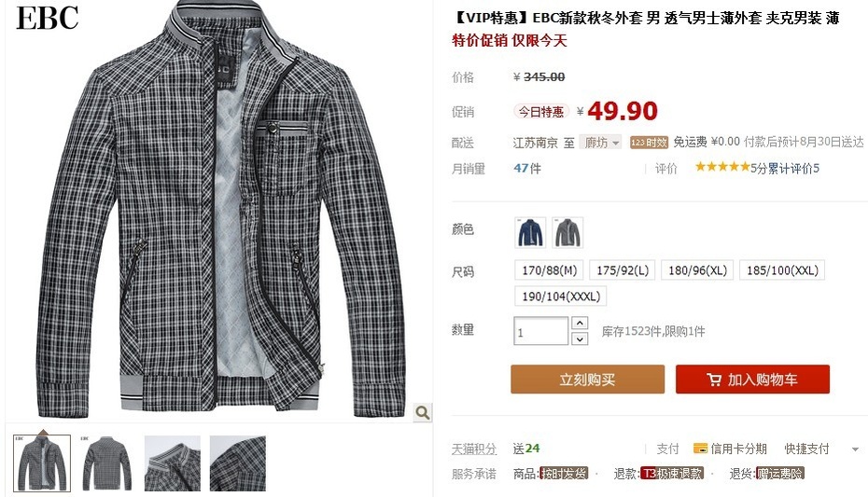Select size 170/88(M)

pyautogui.click(x=549, y=270)
